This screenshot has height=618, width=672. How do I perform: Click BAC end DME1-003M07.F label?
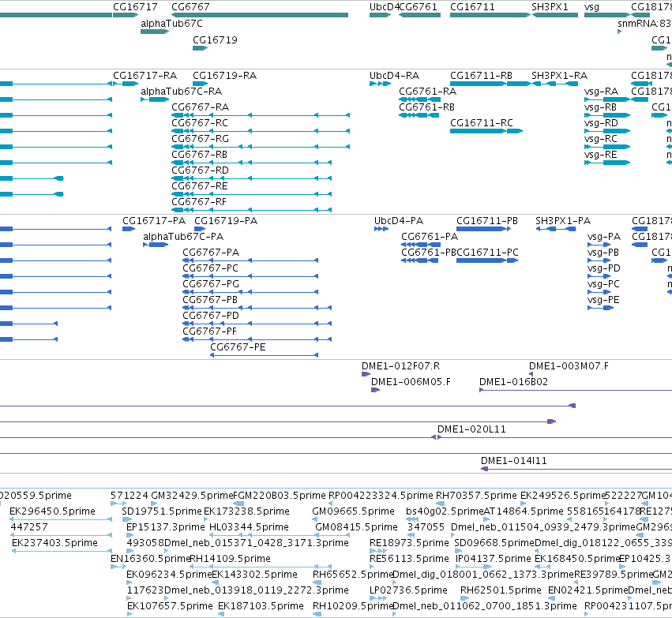point(569,366)
